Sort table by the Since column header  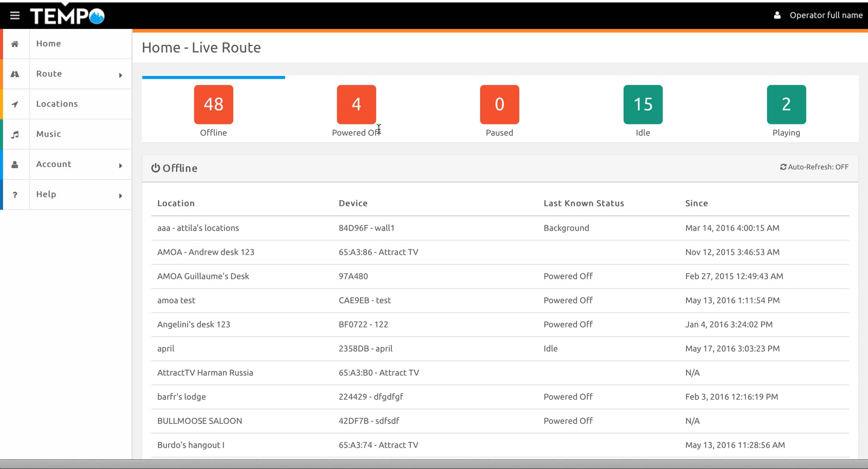pos(696,204)
